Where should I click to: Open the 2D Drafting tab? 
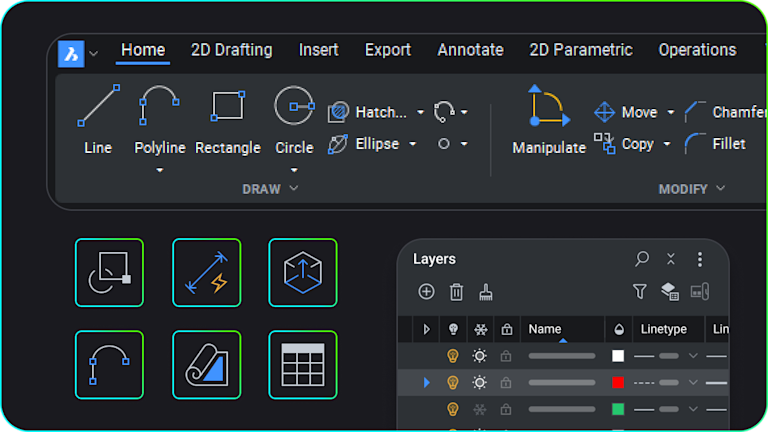(x=232, y=50)
